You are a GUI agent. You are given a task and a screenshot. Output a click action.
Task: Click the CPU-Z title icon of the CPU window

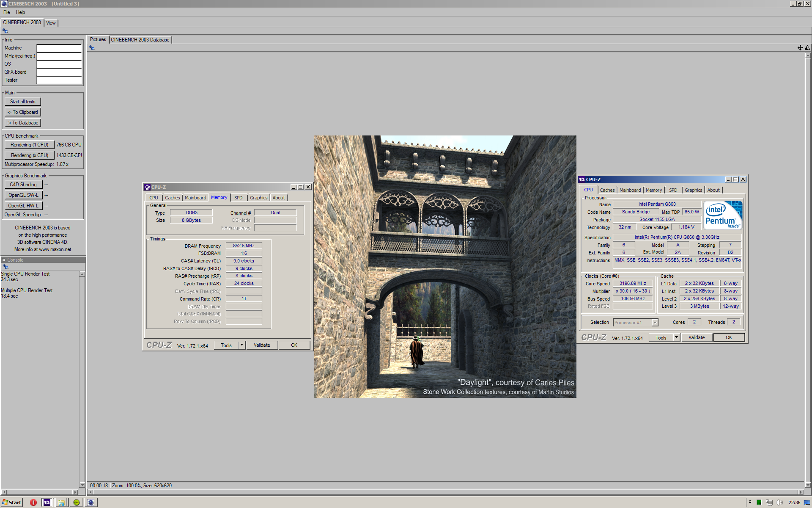(x=582, y=179)
